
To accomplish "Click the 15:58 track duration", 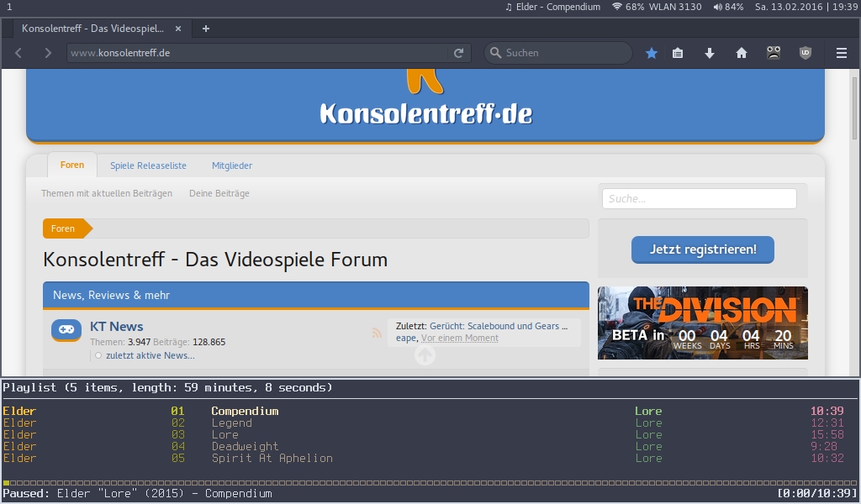I will (827, 434).
